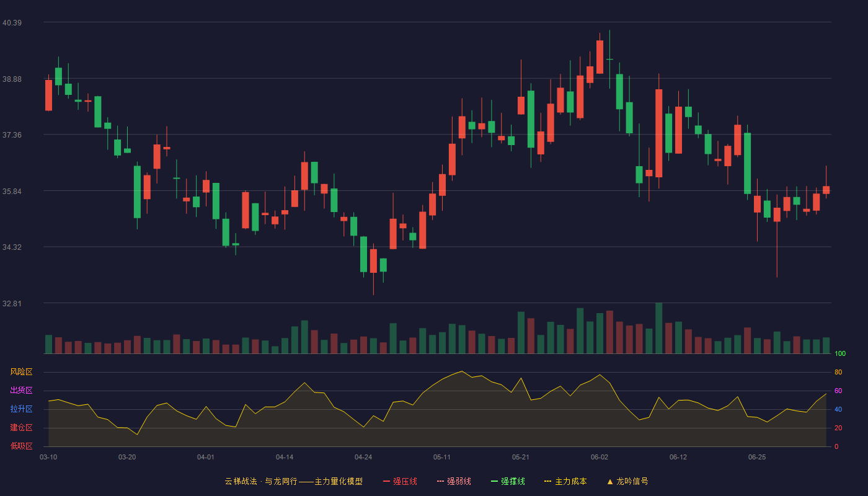This screenshot has width=868, height=496.
Task: Click the first red candlestick above 03-10
Action: pos(48,95)
